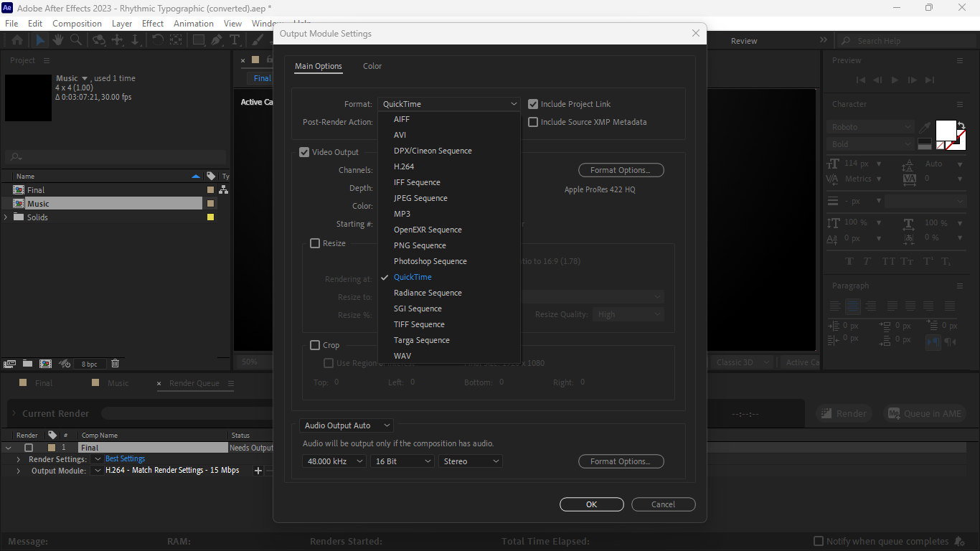Select the Horizontal Type tool

(x=234, y=40)
